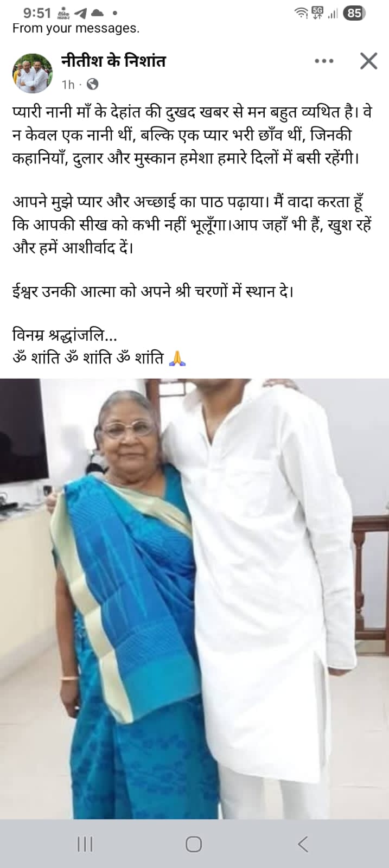Tap the 9:51 clock in status bar
389x868 pixels.
[x=37, y=12]
